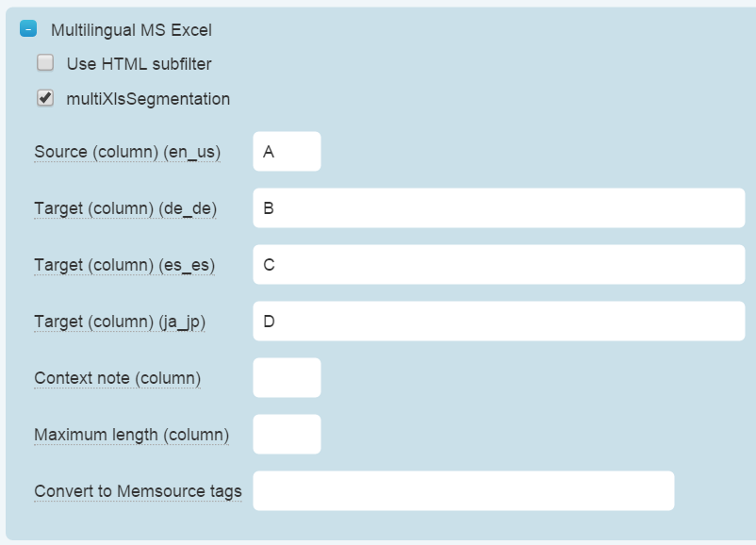Select the Target es_es column input
Screen dimensions: 756x545
point(499,265)
